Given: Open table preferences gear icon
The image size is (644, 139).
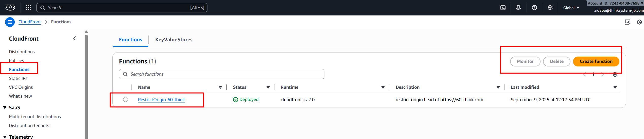Looking at the screenshot, I should click(x=615, y=74).
